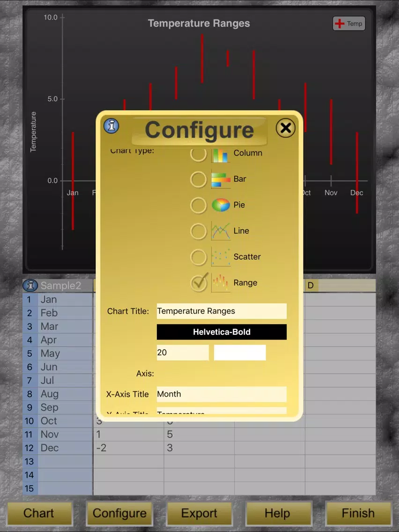
Task: Click the cell with value 5 in Nov row
Action: [x=199, y=434]
